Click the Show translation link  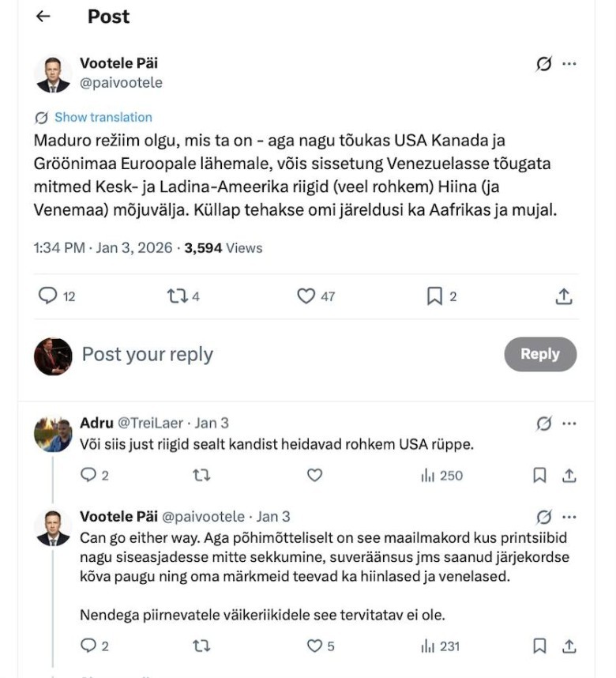coord(103,117)
